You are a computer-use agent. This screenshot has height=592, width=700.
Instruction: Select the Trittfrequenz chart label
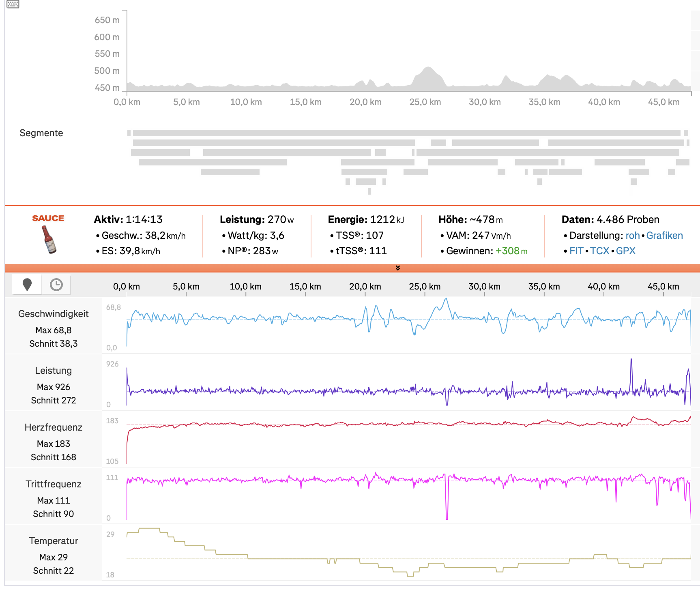[54, 484]
